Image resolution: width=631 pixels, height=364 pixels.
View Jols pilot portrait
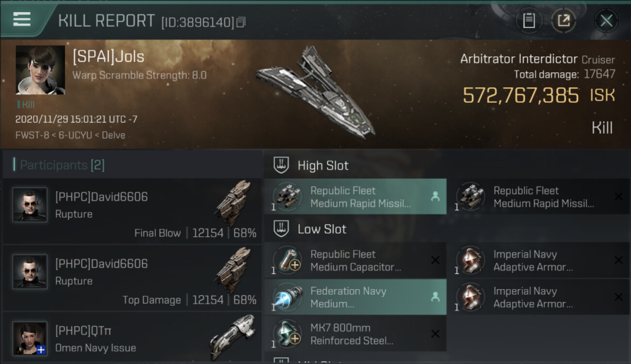[x=40, y=70]
